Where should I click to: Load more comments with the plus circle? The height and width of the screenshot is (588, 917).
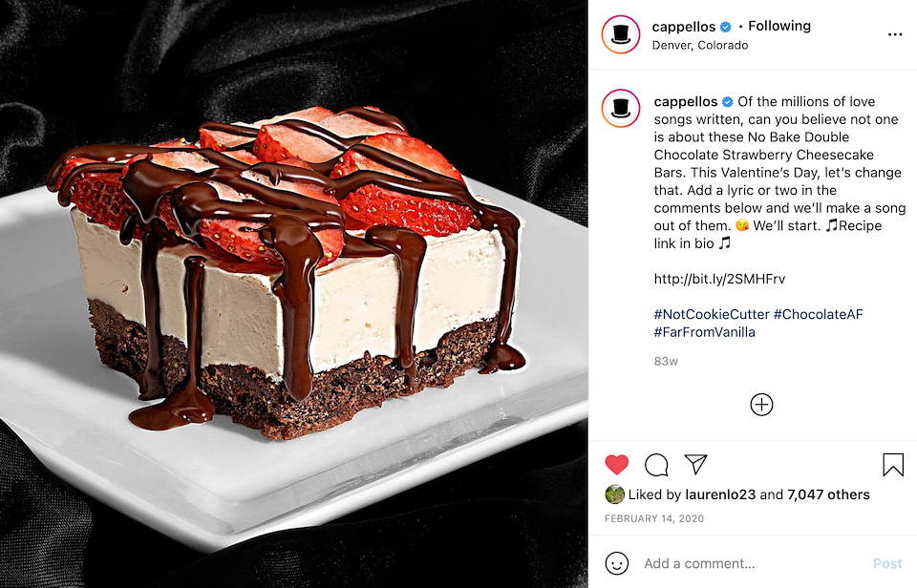pos(761,405)
